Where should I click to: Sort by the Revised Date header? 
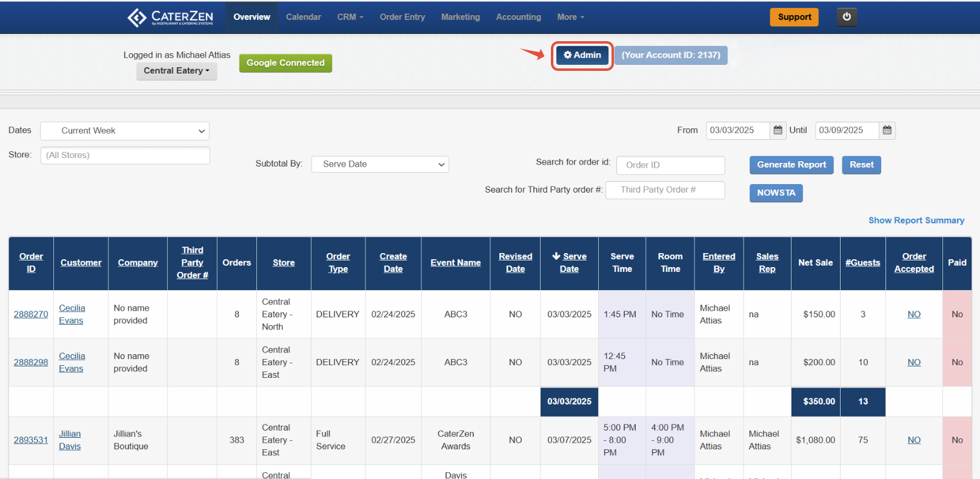tap(515, 263)
